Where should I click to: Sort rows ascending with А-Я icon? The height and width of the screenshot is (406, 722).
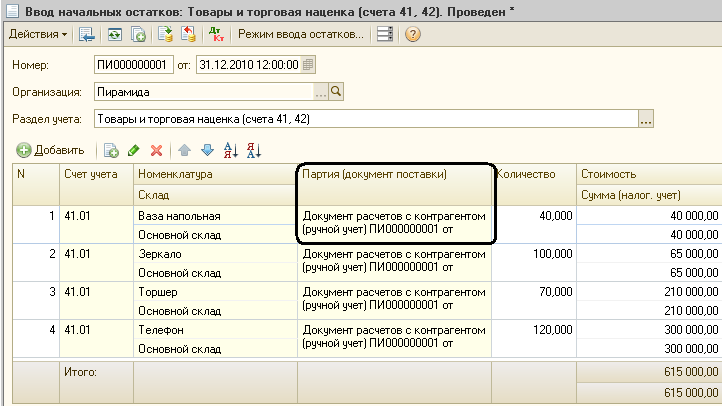pos(230,150)
